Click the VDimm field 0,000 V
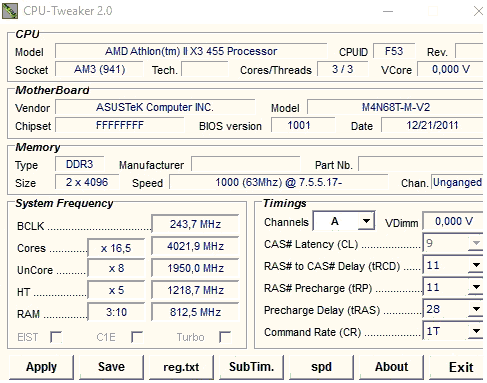 click(x=453, y=221)
